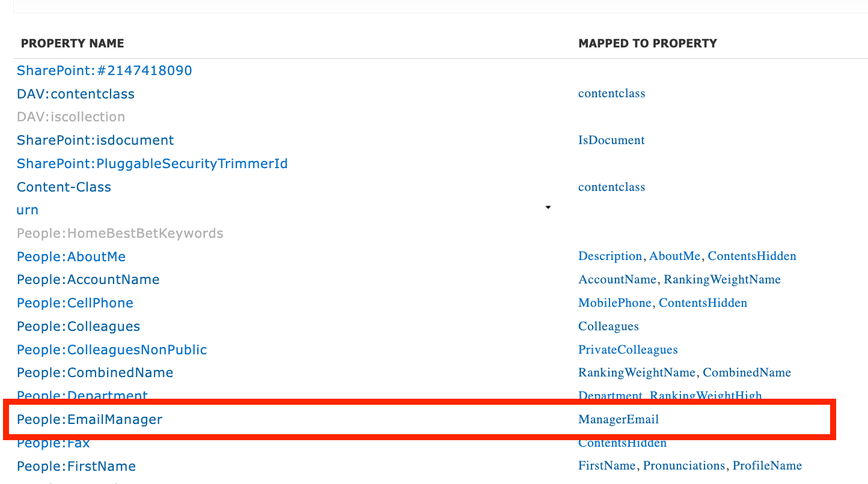Open the IsDocument managed property
Image resolution: width=868 pixels, height=484 pixels.
tap(611, 140)
